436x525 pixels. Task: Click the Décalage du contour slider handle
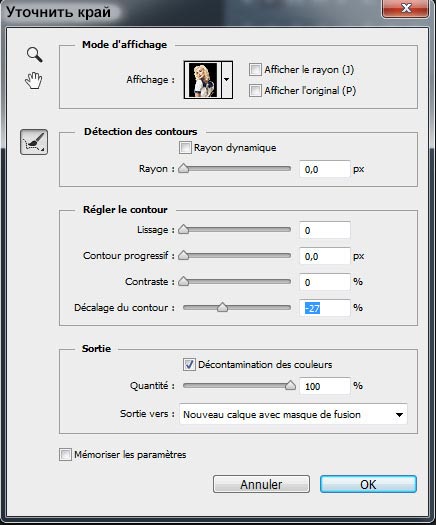click(x=222, y=307)
